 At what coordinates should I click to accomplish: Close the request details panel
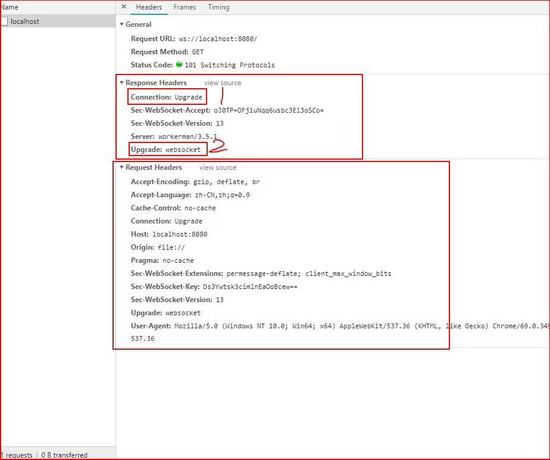tap(124, 7)
